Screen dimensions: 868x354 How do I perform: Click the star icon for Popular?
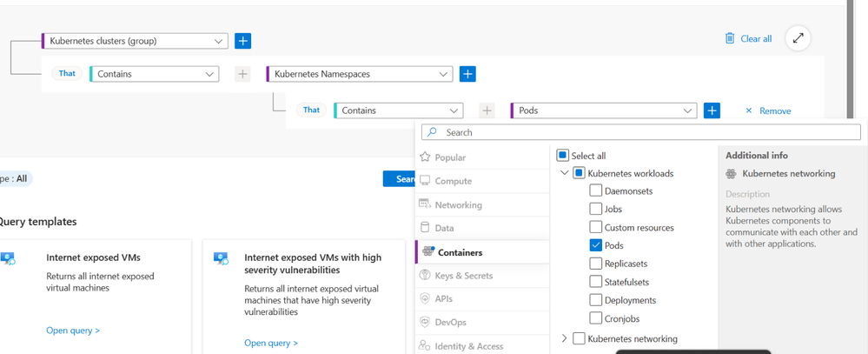point(425,157)
